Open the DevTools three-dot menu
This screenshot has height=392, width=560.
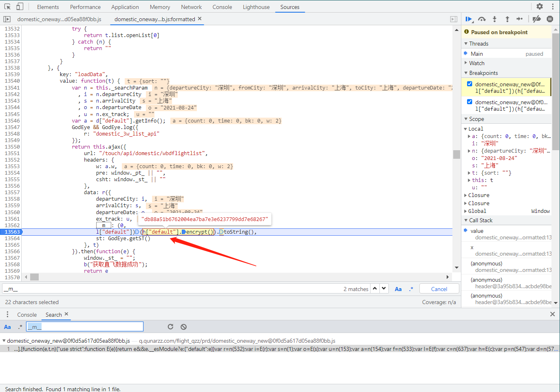553,7
